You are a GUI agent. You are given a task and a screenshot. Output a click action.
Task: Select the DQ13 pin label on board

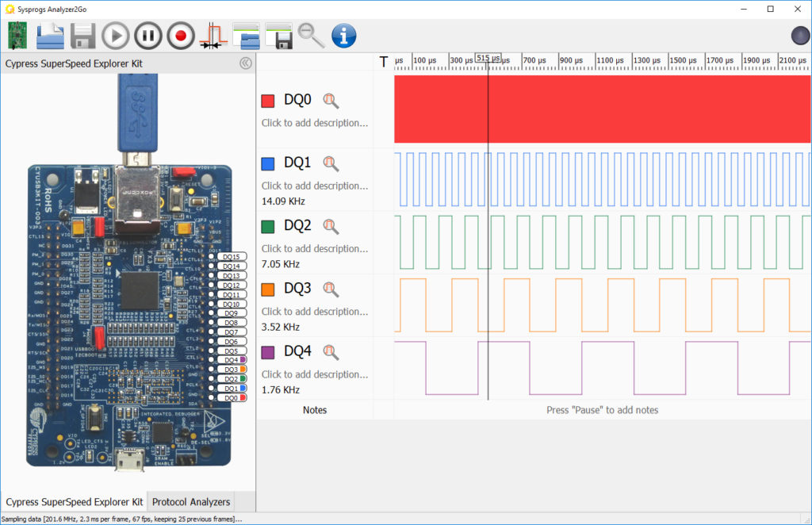(x=232, y=275)
